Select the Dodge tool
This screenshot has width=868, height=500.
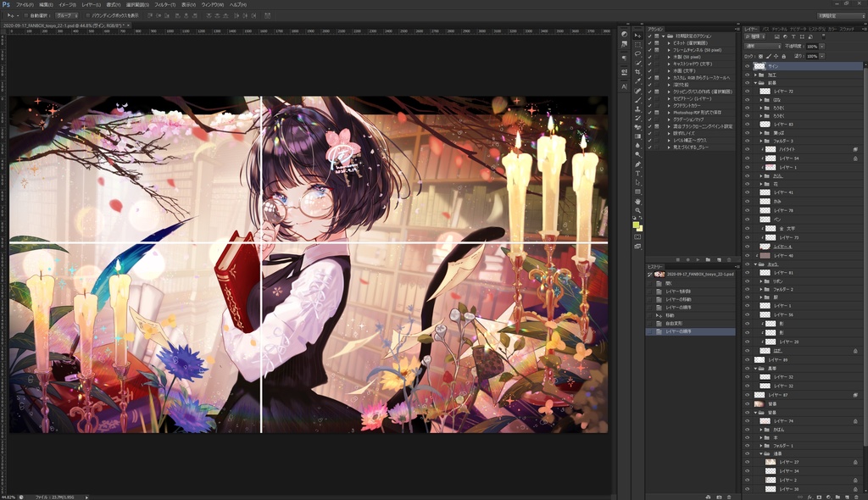[x=637, y=154]
